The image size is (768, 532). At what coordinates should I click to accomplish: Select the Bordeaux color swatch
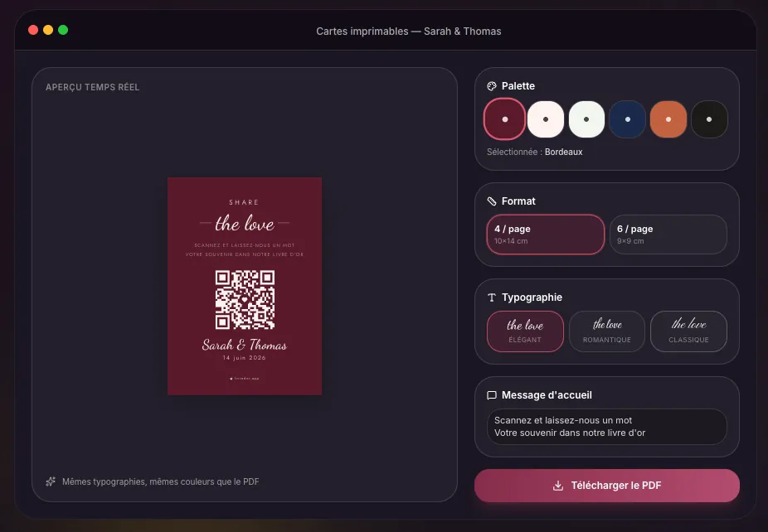(504, 119)
